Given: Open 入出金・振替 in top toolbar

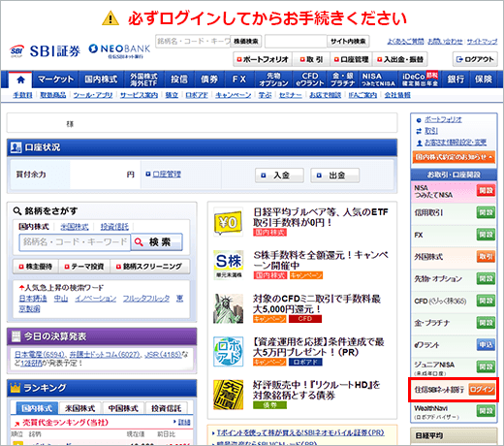Looking at the screenshot, I should 400,59.
